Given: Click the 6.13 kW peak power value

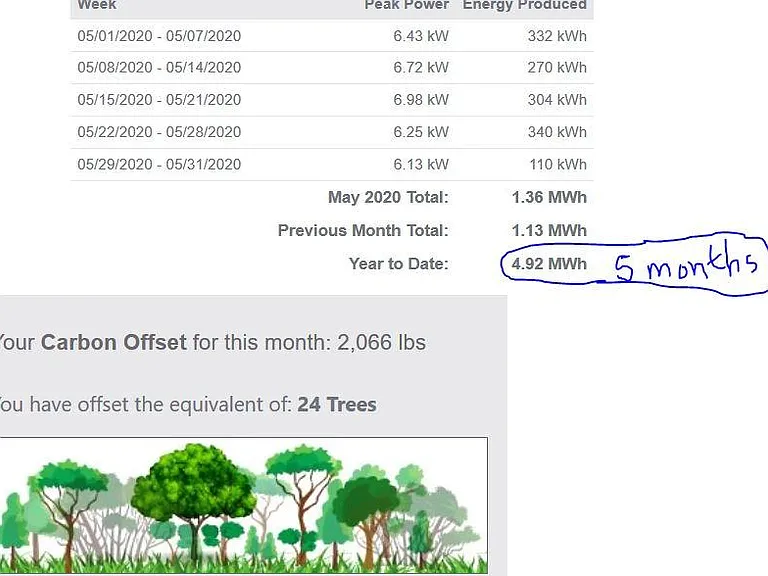Looking at the screenshot, I should click(x=421, y=165).
